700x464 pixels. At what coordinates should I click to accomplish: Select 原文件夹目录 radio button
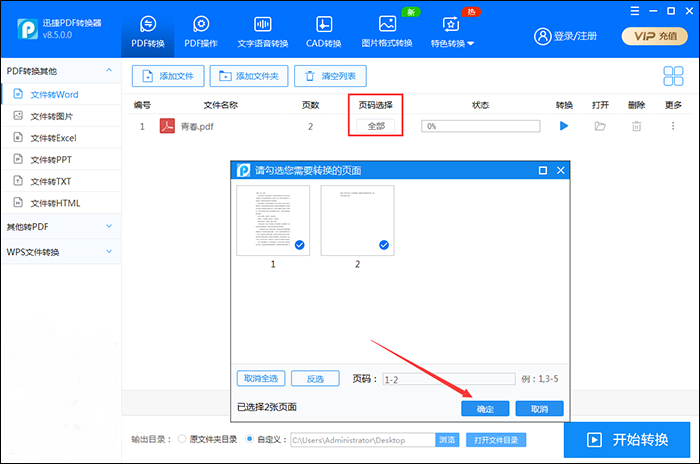pyautogui.click(x=182, y=439)
